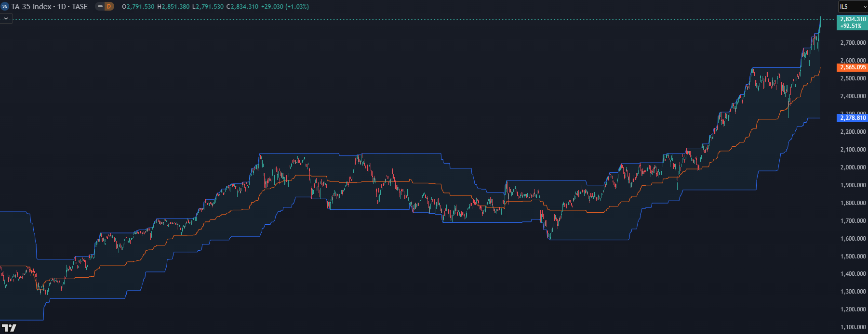Click the open value O2,791.530

tap(138, 7)
